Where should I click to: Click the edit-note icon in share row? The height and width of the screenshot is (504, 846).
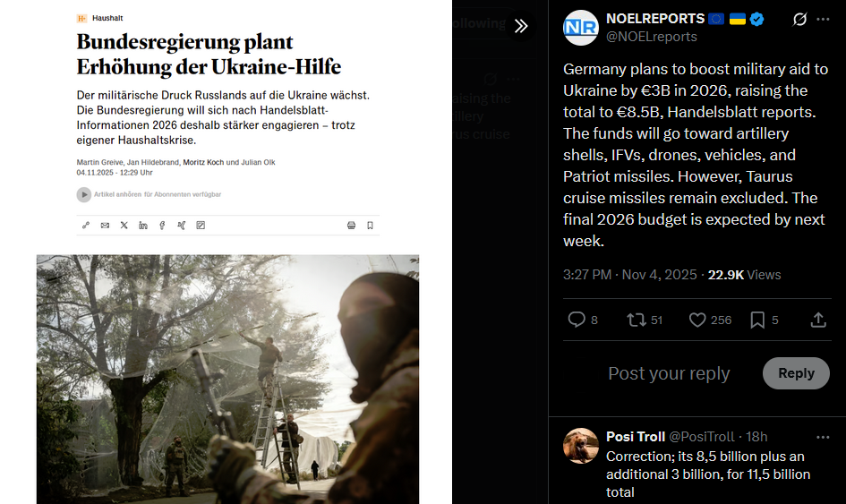pyautogui.click(x=201, y=225)
